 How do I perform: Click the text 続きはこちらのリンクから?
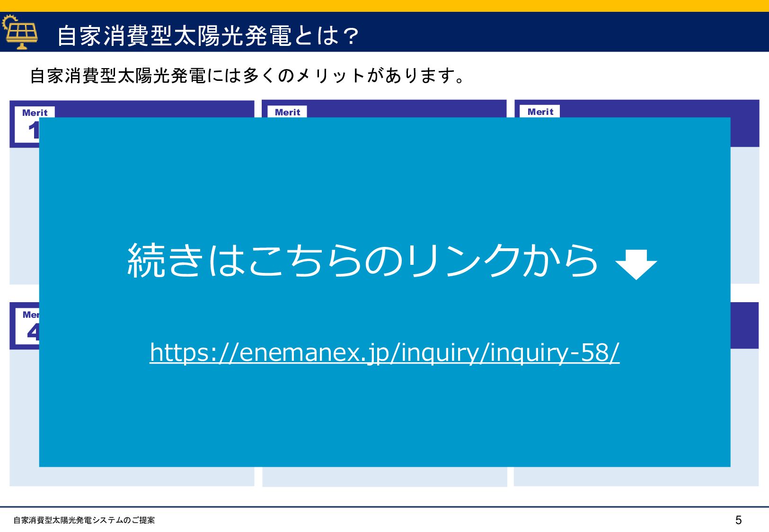(x=363, y=260)
